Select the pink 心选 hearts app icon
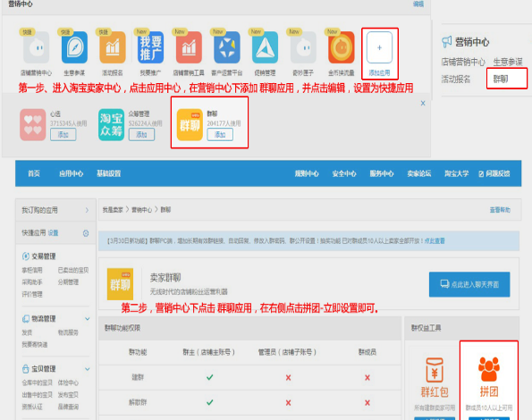The width and height of the screenshot is (532, 420). click(x=32, y=125)
